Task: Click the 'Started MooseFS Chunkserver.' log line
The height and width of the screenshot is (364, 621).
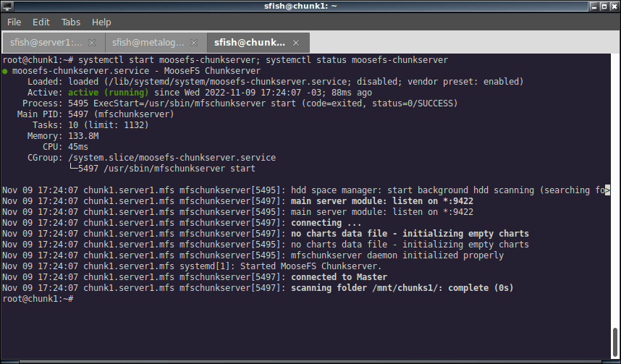Action: tap(192, 266)
